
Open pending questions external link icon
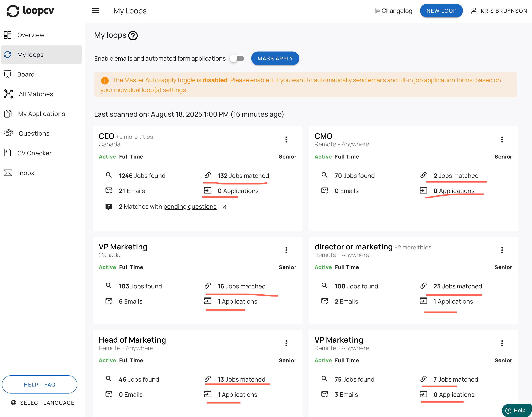(224, 207)
